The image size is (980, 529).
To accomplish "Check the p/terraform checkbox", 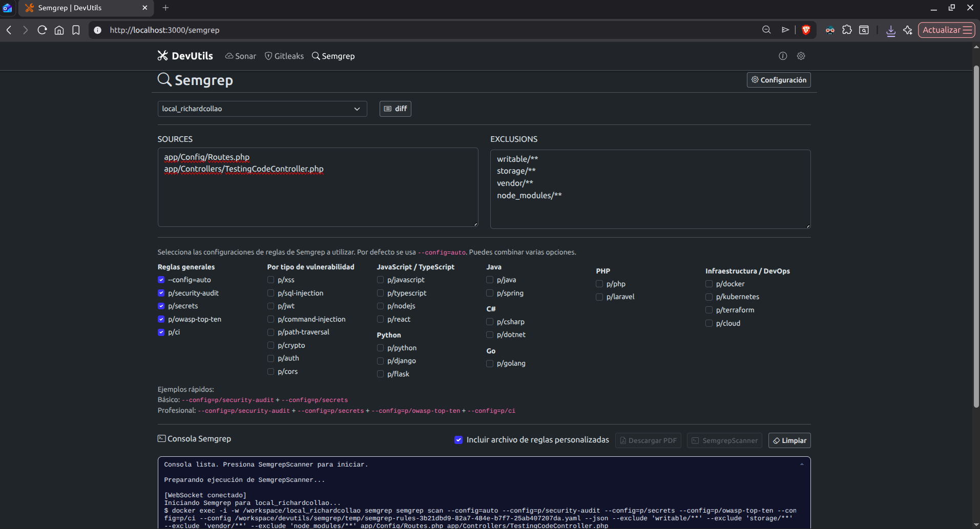I will (x=709, y=310).
